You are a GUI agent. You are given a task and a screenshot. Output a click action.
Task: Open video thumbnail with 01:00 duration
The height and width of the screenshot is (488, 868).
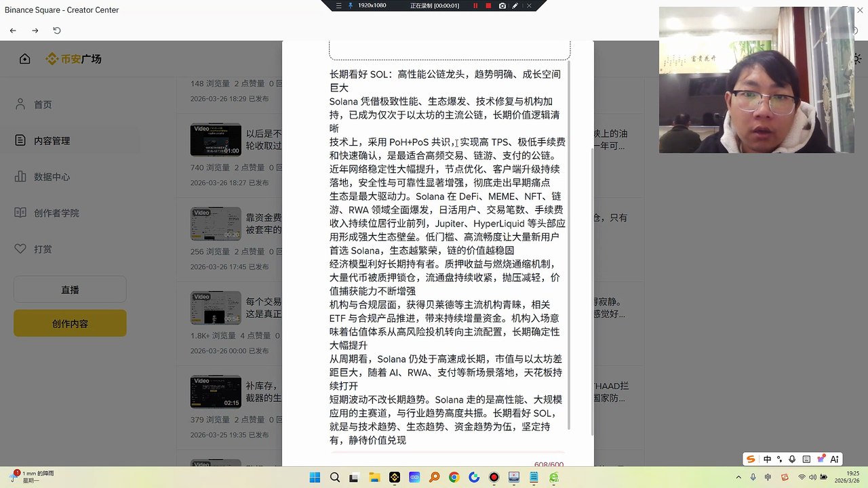point(216,140)
